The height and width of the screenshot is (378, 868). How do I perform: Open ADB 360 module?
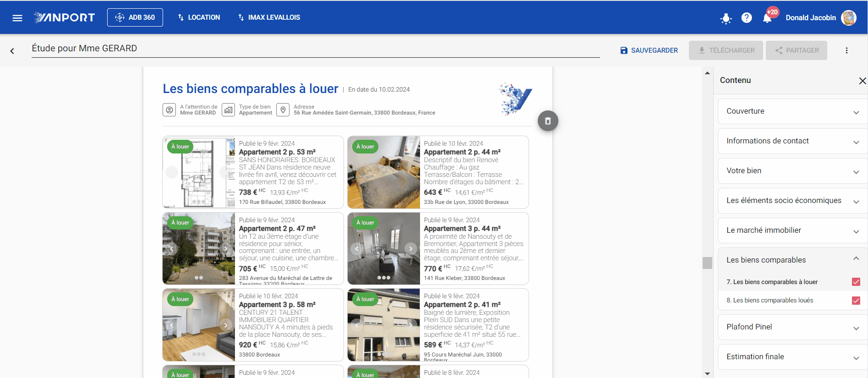[135, 17]
